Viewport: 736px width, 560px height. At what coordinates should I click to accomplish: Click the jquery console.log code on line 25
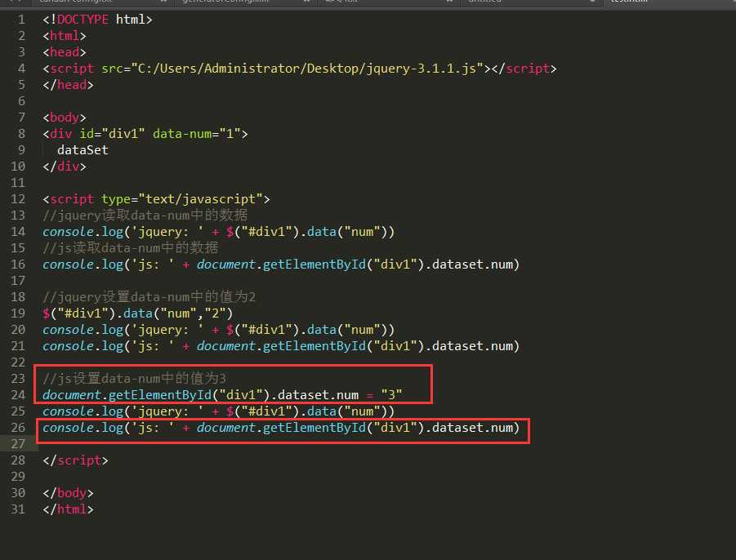pos(219,411)
